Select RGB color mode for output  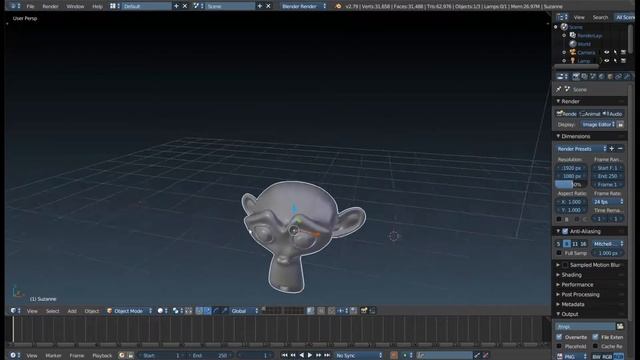coord(607,356)
